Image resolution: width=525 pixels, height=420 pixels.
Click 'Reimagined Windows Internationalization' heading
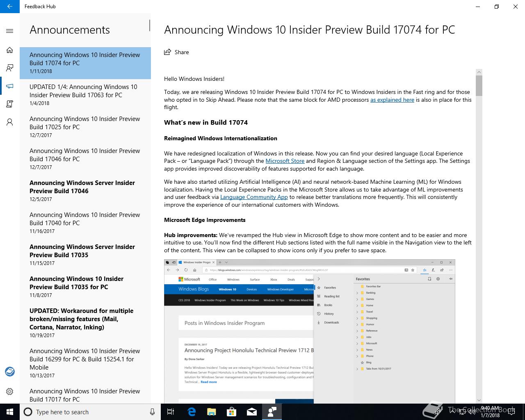(x=221, y=138)
